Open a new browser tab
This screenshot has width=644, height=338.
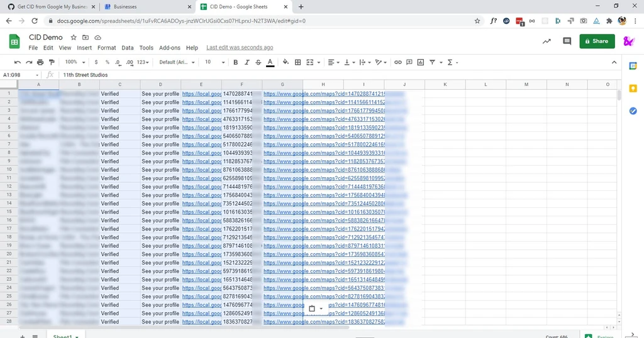301,6
